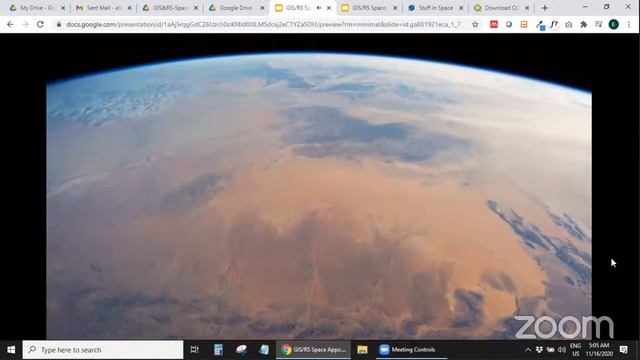Switch to the Stuff in Space tab
The width and height of the screenshot is (640, 360).
click(436, 8)
